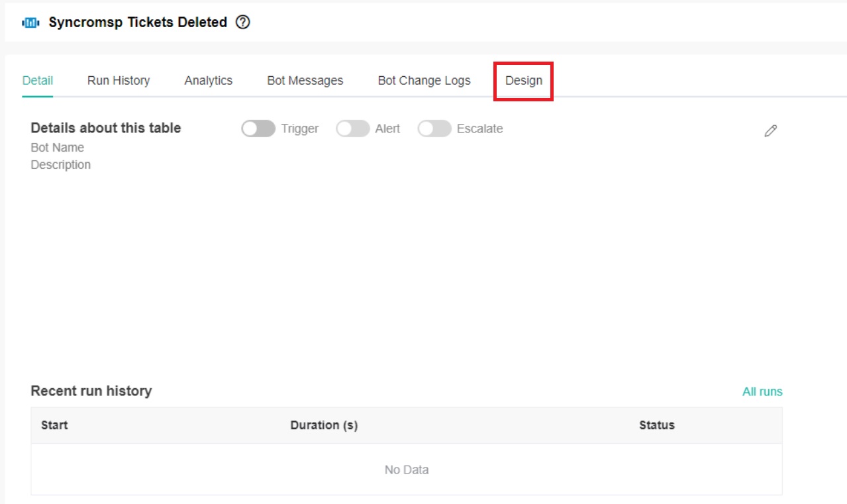Open the Bot Change Logs tab
847x504 pixels.
coord(424,80)
